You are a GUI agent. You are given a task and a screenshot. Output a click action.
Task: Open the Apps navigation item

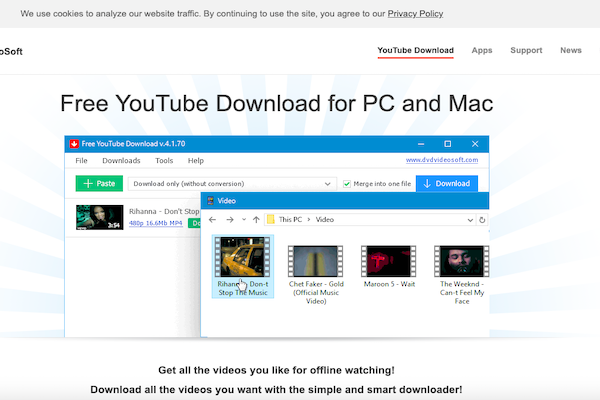[x=482, y=50]
